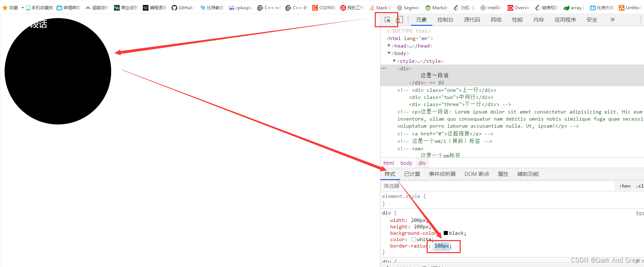Open the 比特教务 bookmark
The height and width of the screenshot is (267, 644).
click(212, 7)
